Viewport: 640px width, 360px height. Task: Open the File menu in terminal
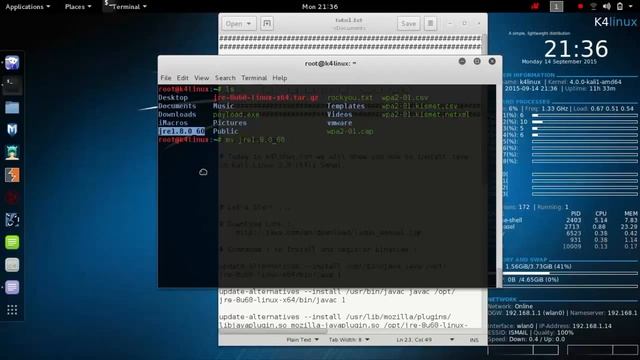click(166, 78)
